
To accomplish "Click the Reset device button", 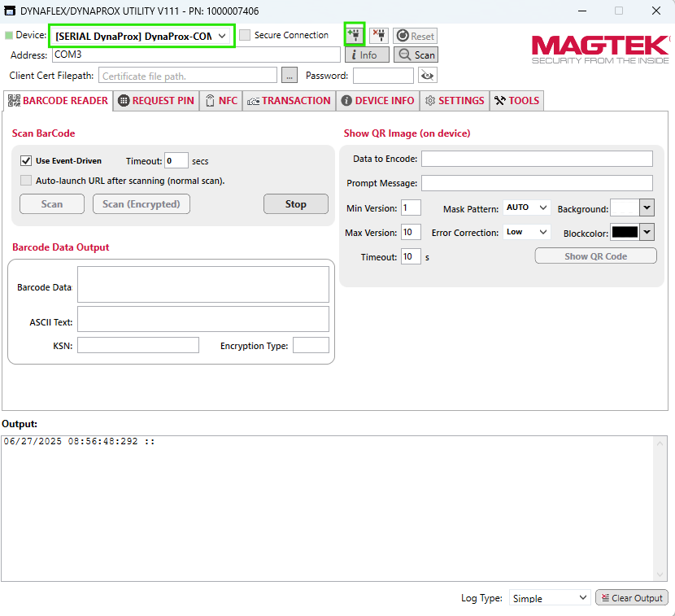I will point(416,36).
